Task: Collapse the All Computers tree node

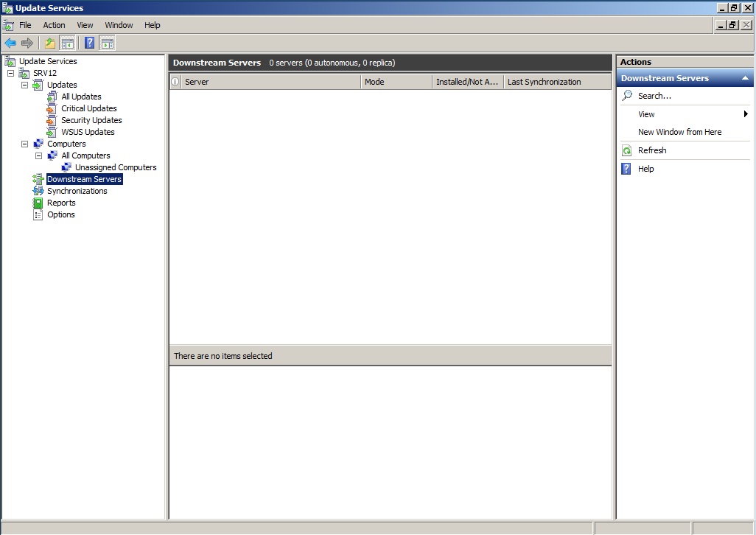Action: [x=38, y=155]
